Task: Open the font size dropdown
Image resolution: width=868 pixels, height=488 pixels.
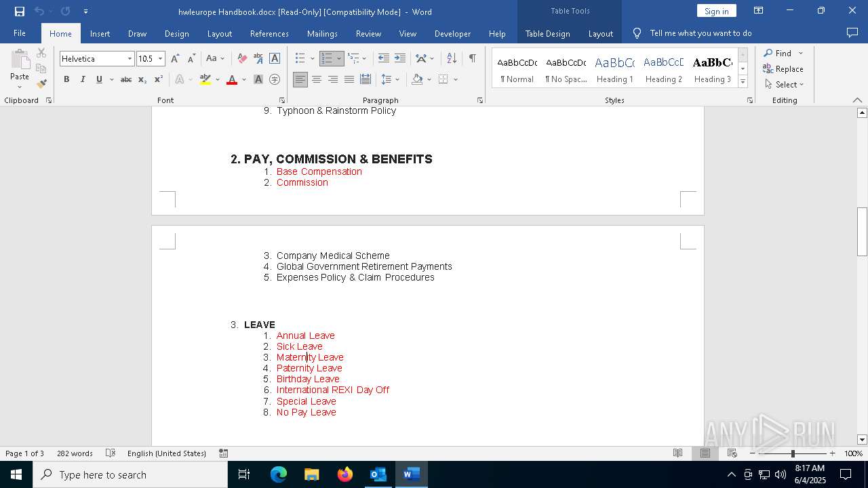Action: tap(160, 59)
